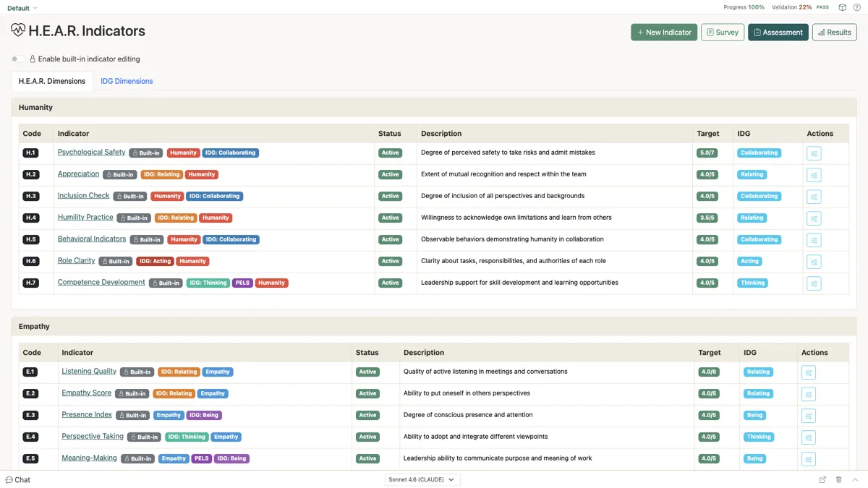868x488 pixels.
Task: Delete chat using the trash icon
Action: 839,479
